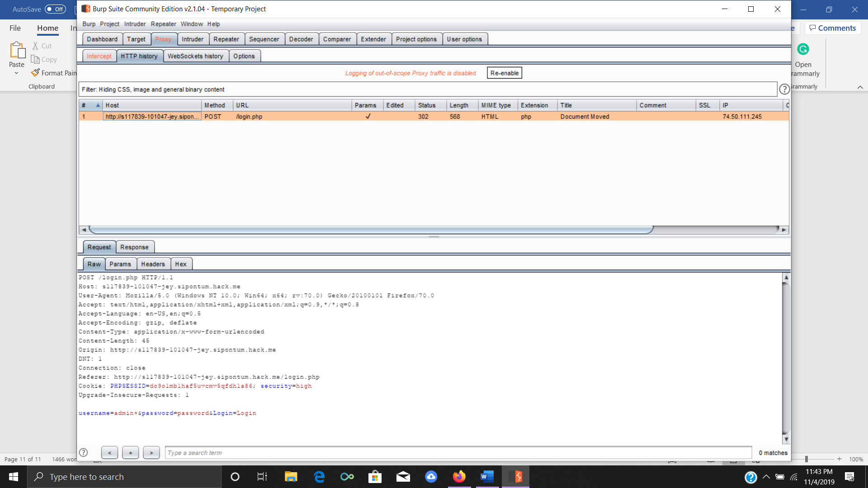Image resolution: width=868 pixels, height=488 pixels.
Task: Click horizontal scrollbar of history table
Action: tap(371, 230)
